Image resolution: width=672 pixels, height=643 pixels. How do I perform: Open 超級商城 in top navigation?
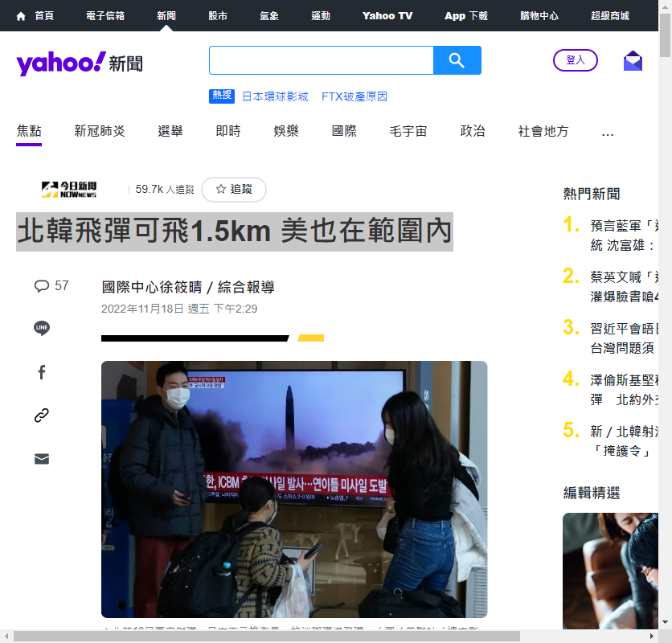tap(610, 16)
